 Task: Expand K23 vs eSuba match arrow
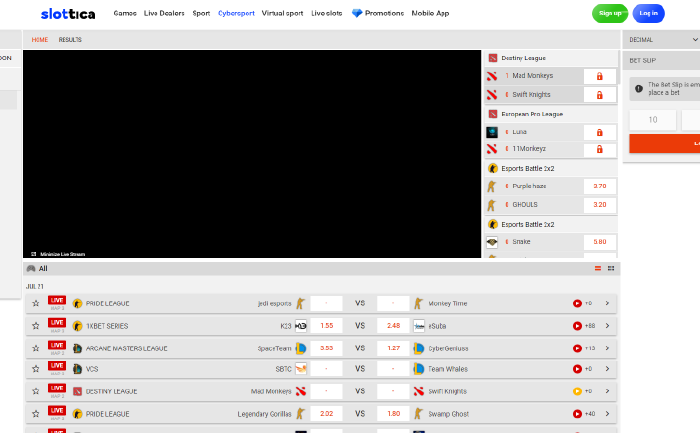[607, 326]
